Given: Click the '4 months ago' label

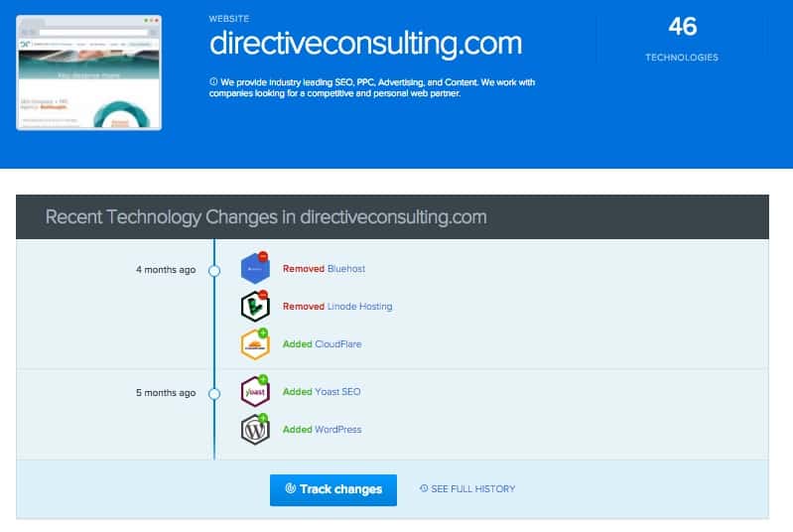Looking at the screenshot, I should click(x=166, y=270).
